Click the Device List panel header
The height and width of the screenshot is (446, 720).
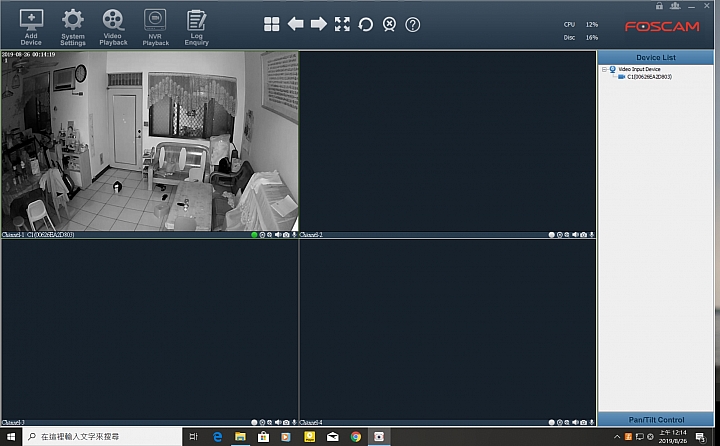click(656, 57)
